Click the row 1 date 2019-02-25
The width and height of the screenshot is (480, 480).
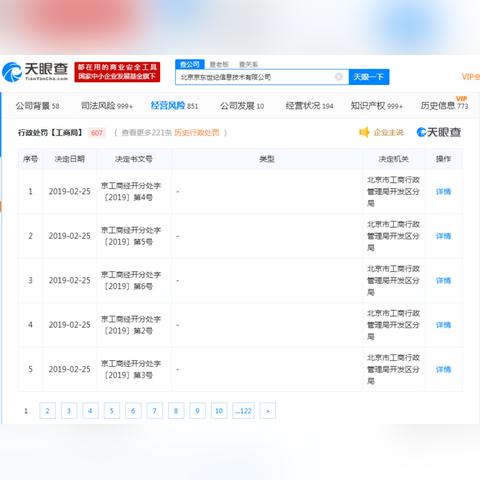(x=70, y=192)
